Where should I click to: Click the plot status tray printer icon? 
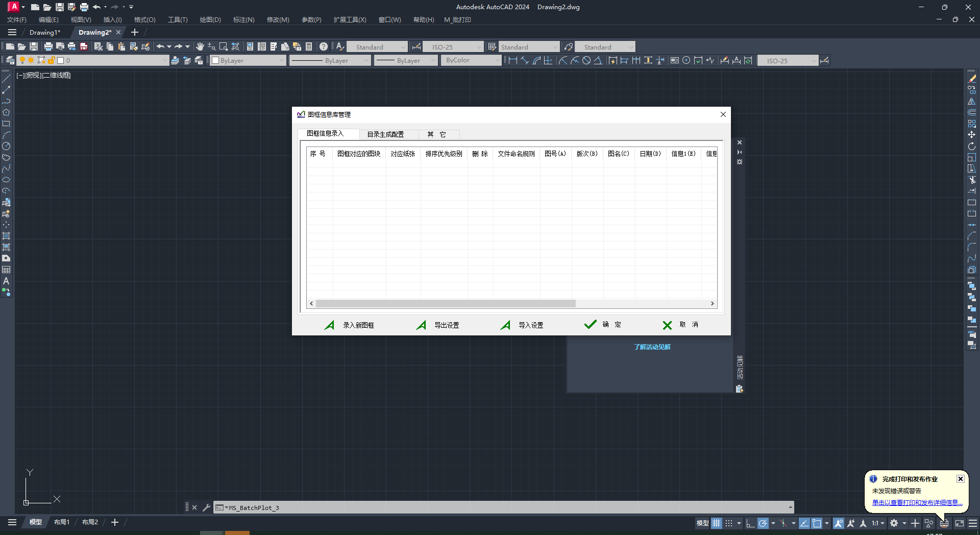click(944, 523)
